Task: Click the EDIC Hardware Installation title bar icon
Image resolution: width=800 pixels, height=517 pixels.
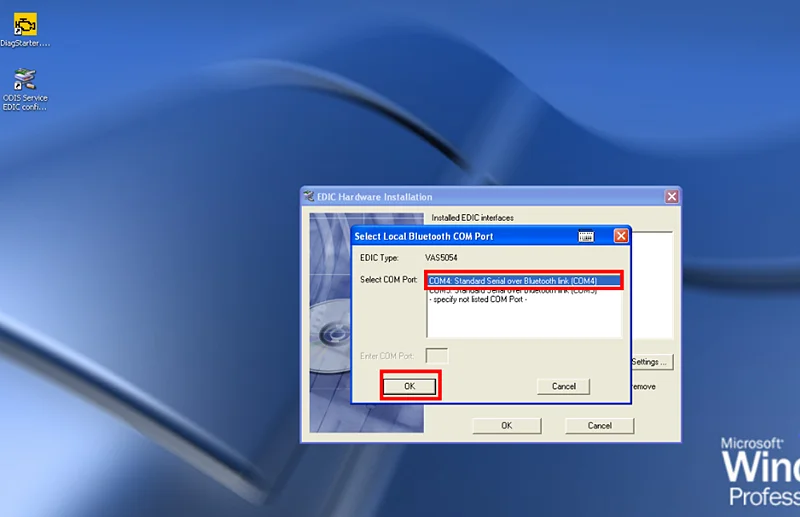Action: pyautogui.click(x=309, y=196)
